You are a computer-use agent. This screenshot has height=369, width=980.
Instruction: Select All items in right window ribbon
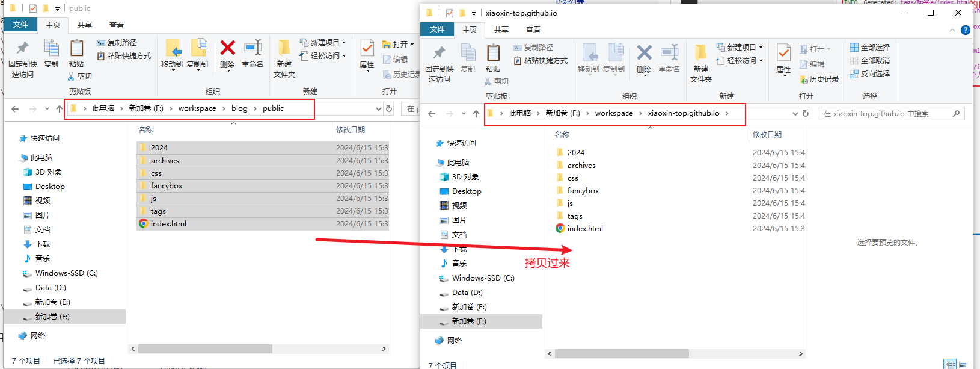869,47
